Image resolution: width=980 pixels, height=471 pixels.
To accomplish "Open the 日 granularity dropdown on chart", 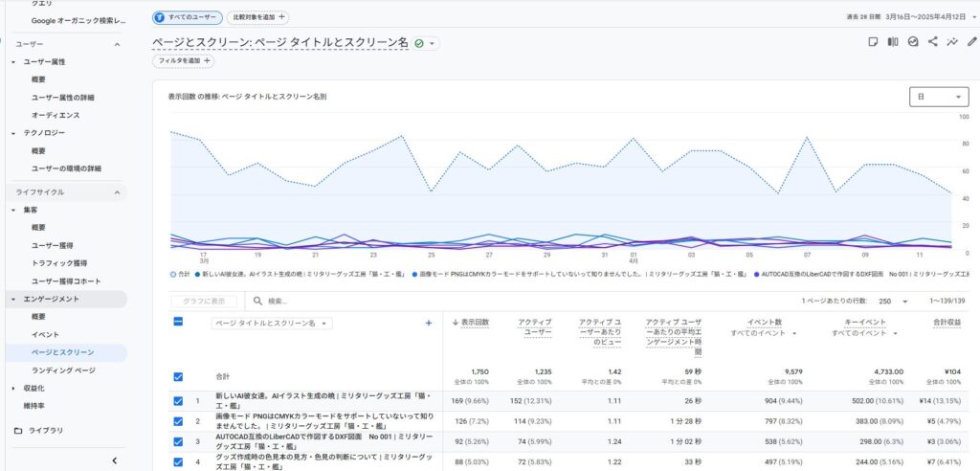I will (939, 97).
